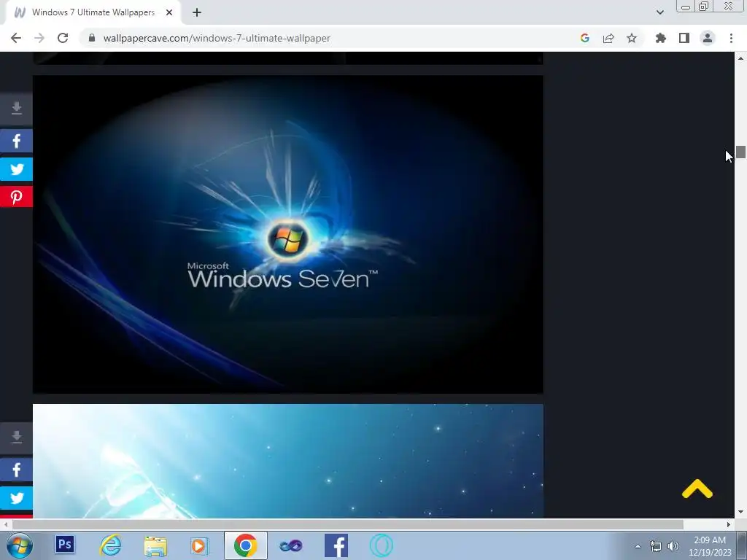Open the Chrome extensions puzzle icon
The height and width of the screenshot is (560, 747).
coord(660,38)
